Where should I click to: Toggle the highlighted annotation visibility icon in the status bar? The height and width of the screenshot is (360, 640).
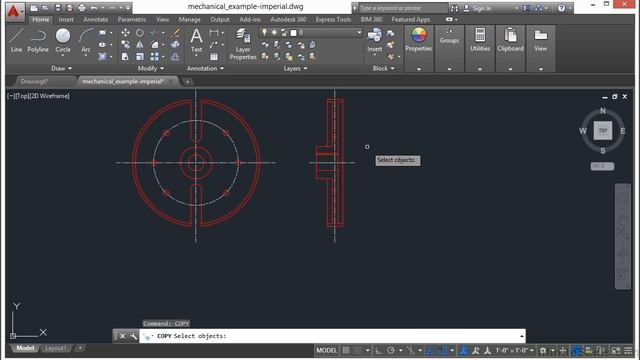(x=464, y=350)
